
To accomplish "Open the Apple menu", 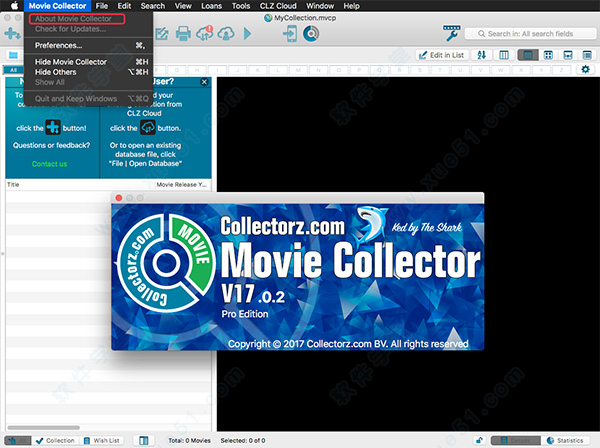I will (x=14, y=6).
